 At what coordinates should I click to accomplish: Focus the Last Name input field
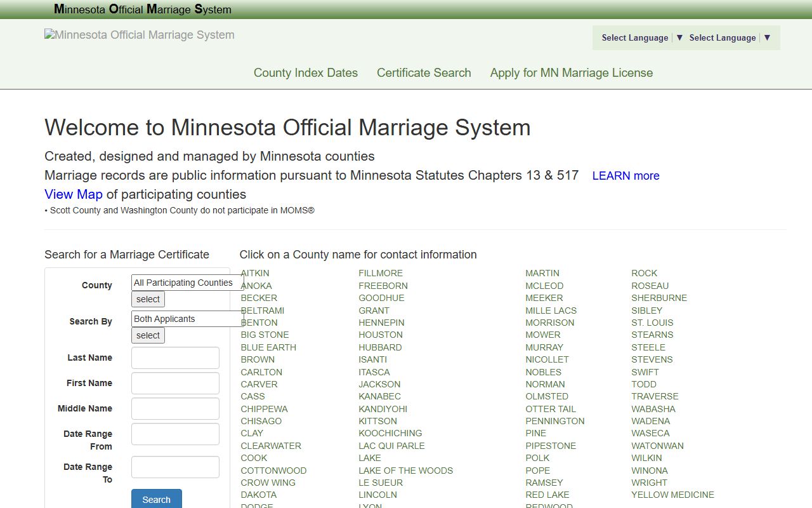(175, 358)
